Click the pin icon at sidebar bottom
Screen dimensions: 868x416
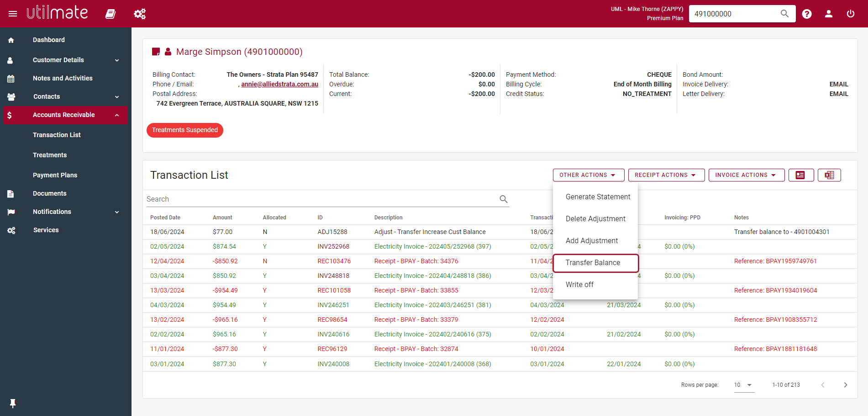point(13,403)
